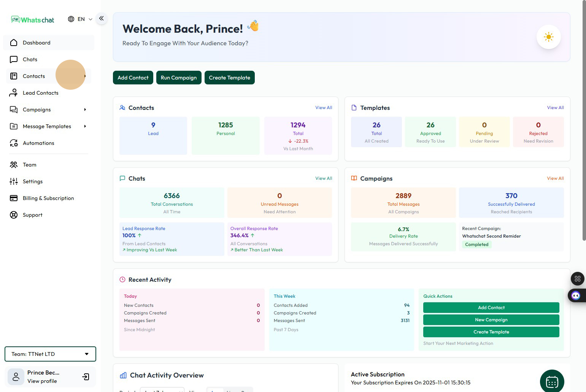This screenshot has height=392, width=586.
Task: Open Lead Contacts in the sidebar
Action: 40,93
